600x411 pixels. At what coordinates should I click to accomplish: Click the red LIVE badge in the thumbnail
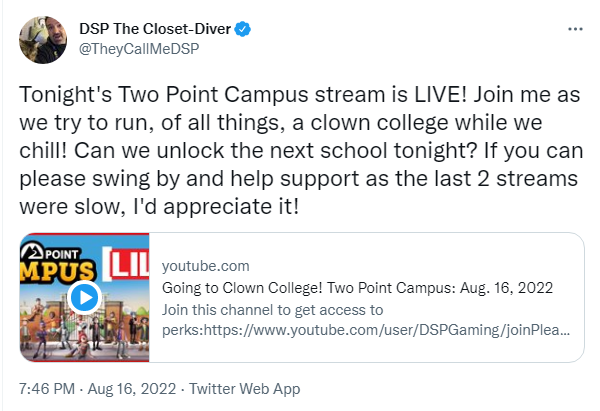pyautogui.click(x=126, y=263)
